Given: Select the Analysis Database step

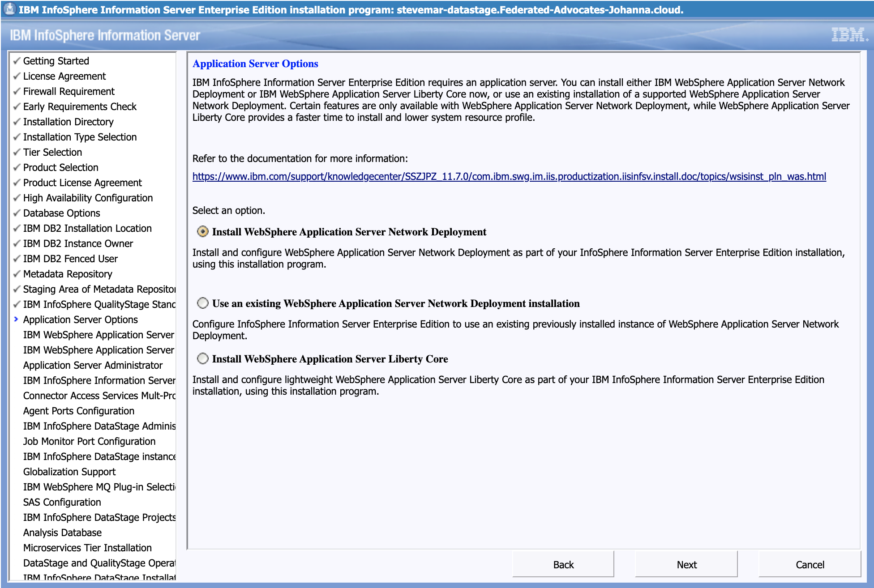Looking at the screenshot, I should click(x=62, y=533).
